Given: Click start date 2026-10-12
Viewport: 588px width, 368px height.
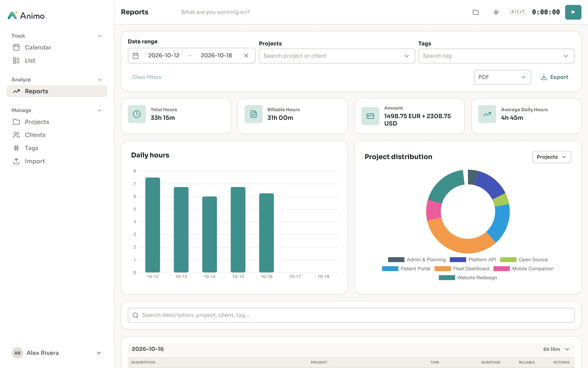Looking at the screenshot, I should (x=164, y=55).
